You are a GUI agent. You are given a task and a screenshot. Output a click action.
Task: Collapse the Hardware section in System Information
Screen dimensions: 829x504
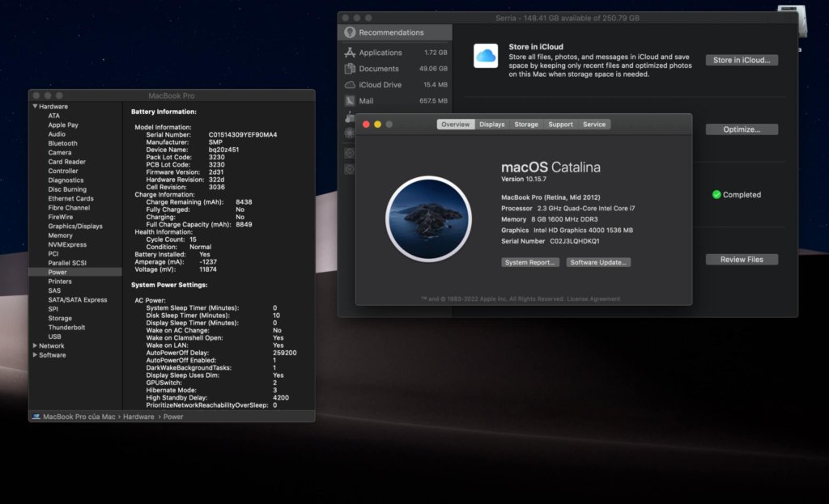(35, 106)
